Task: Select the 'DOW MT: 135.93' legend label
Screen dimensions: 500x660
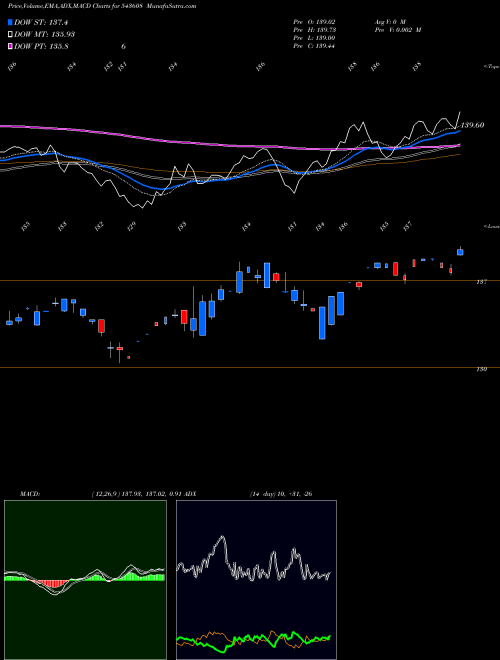Action: pos(45,34)
